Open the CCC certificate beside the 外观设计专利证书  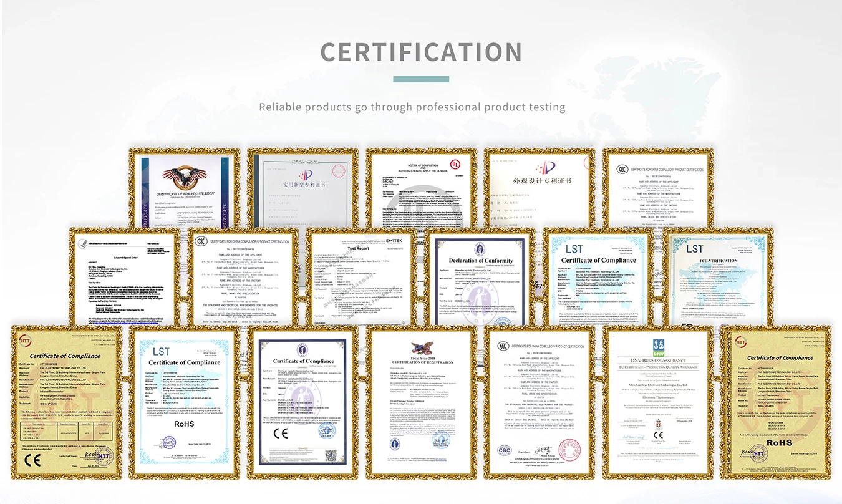coord(657,187)
